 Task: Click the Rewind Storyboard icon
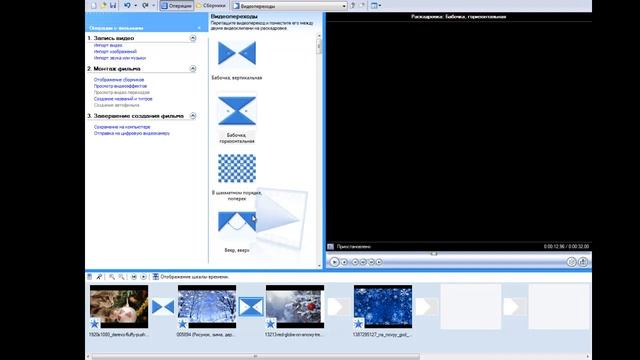point(134,277)
